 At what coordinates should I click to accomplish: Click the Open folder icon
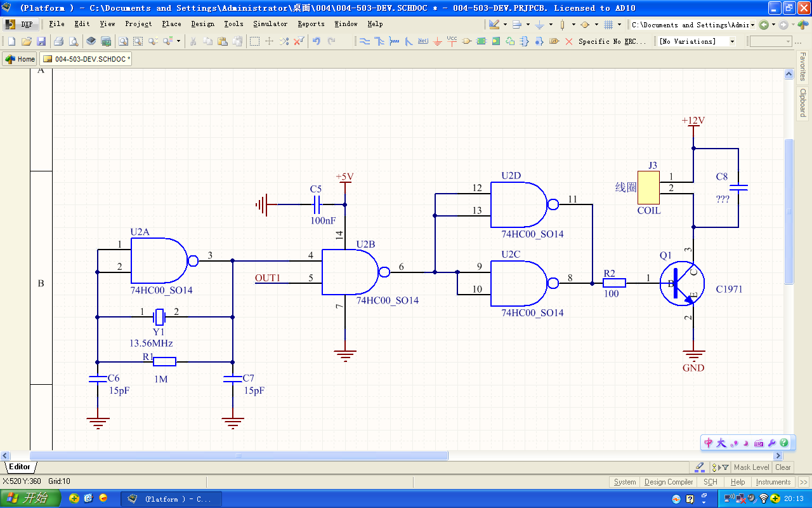pyautogui.click(x=26, y=41)
